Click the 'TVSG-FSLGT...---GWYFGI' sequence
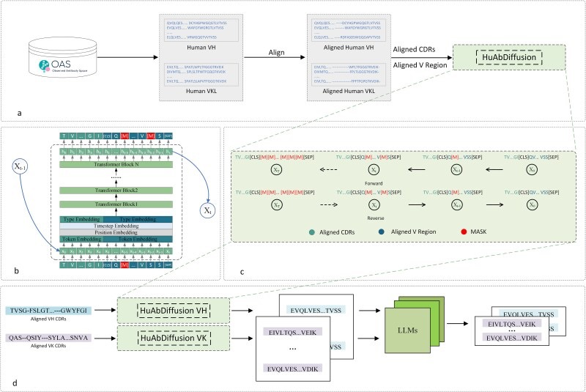This screenshot has width=586, height=392. pyautogui.click(x=48, y=311)
